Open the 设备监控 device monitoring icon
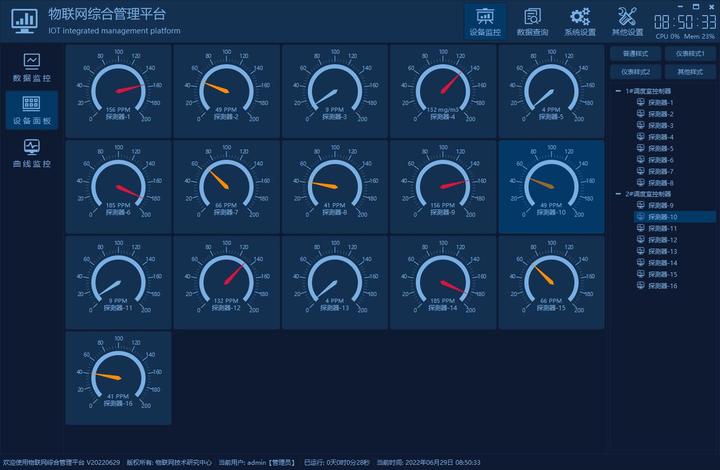The image size is (720, 470). click(485, 17)
